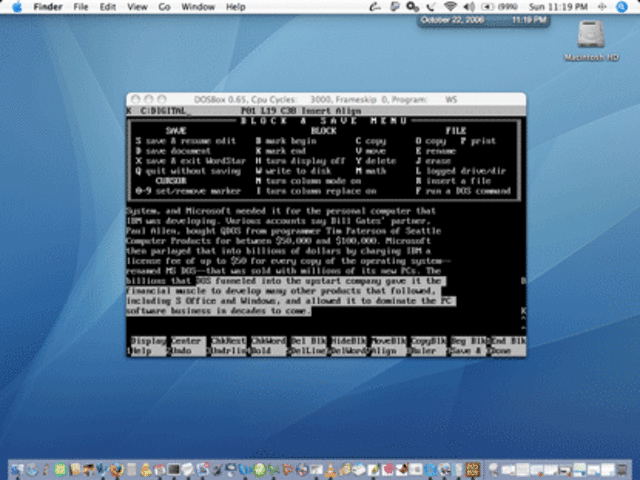This screenshot has height=480, width=640.
Task: Click the ChkRest function key label
Action: pos(229,341)
